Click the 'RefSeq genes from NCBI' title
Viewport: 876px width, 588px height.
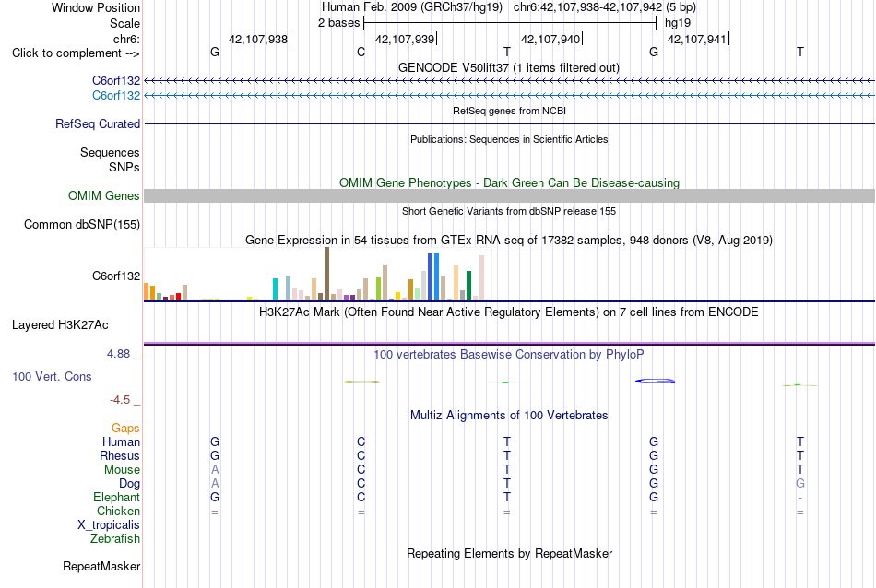click(x=509, y=111)
